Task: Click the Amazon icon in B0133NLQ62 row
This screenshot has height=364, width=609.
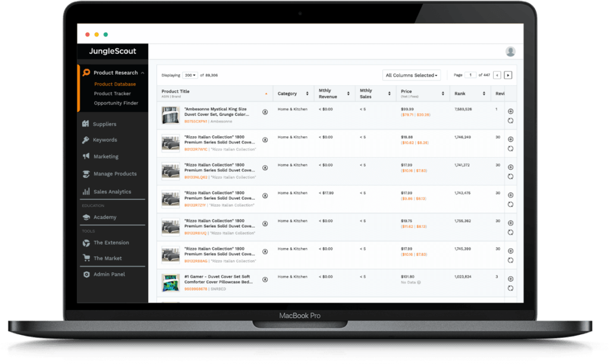Action: click(265, 168)
